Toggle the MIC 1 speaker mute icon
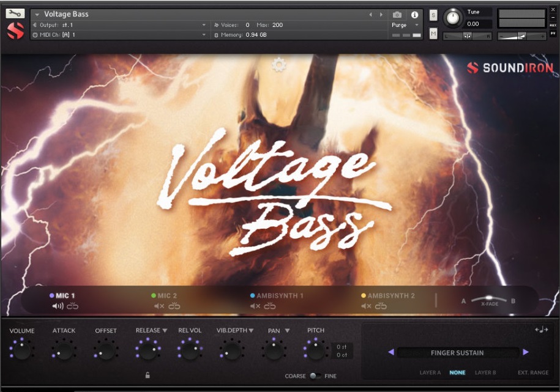The width and height of the screenshot is (560, 392). (58, 306)
